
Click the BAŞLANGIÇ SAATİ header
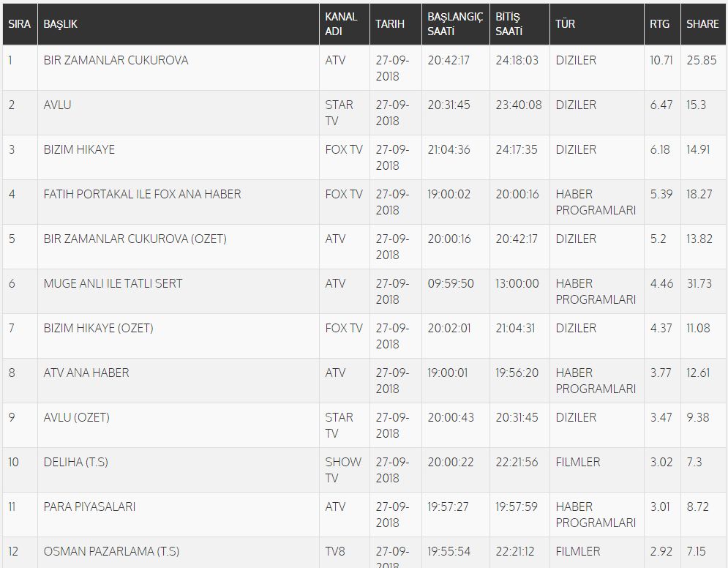(456, 24)
